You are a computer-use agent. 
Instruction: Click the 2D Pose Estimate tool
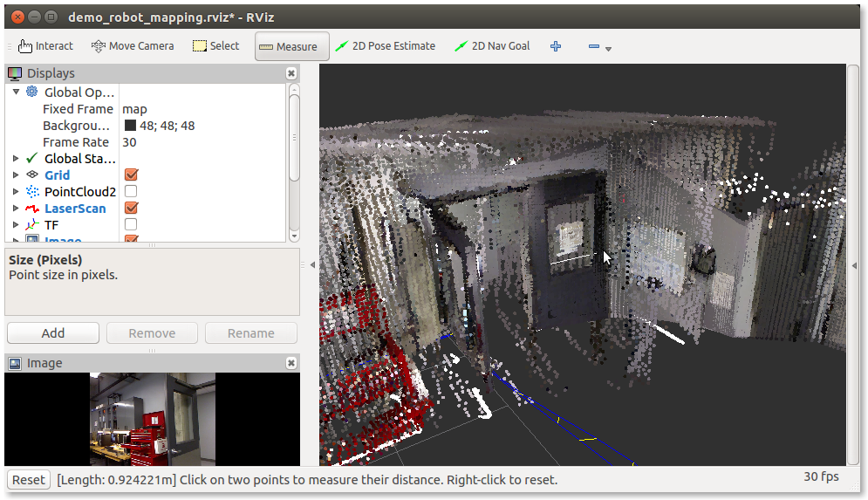[385, 46]
